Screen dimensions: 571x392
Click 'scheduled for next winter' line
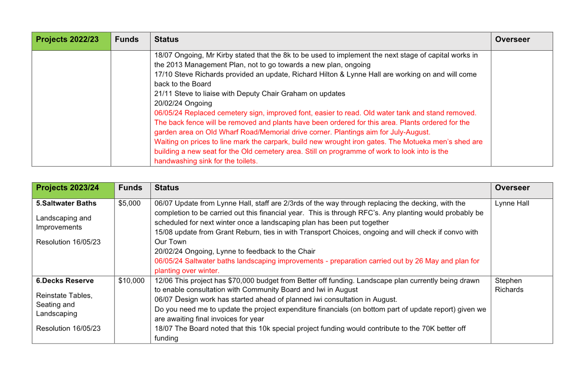point(272,223)
